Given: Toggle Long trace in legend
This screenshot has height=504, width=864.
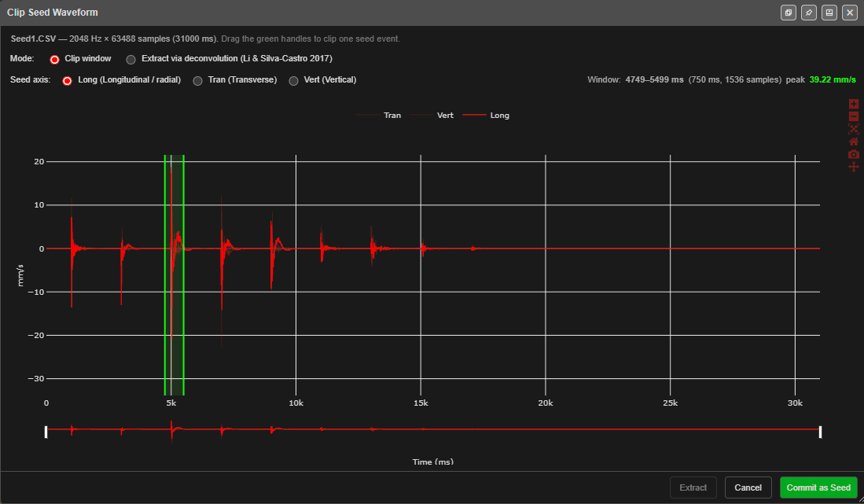Looking at the screenshot, I should [x=486, y=115].
